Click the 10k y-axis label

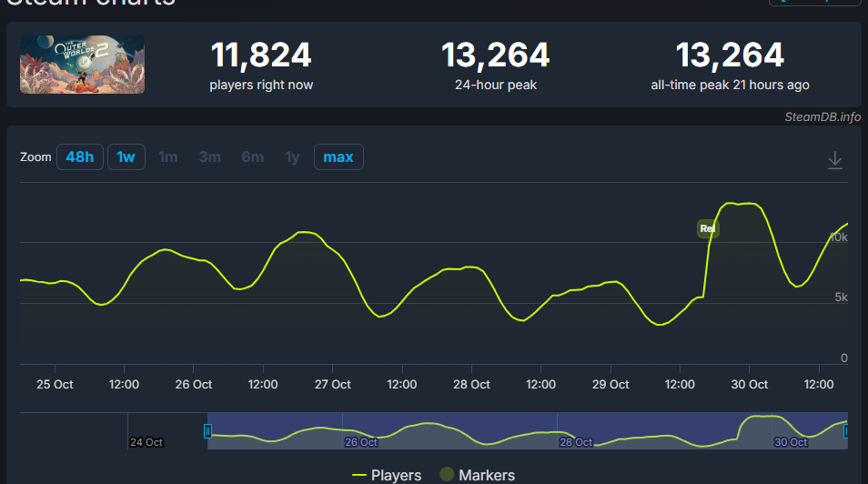839,237
